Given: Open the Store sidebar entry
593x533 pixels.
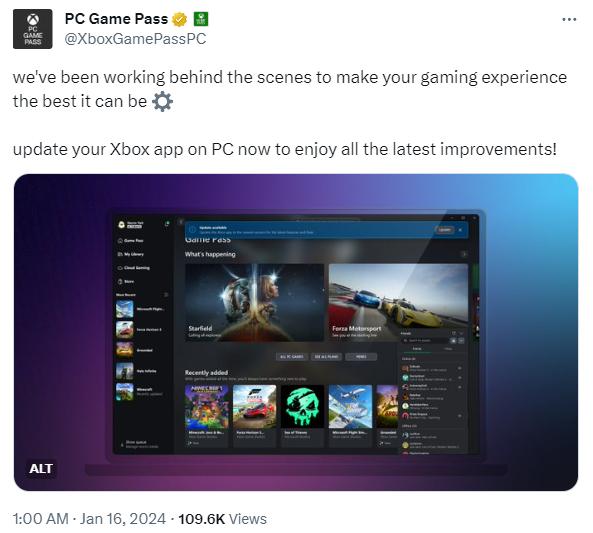Looking at the screenshot, I should (126, 281).
